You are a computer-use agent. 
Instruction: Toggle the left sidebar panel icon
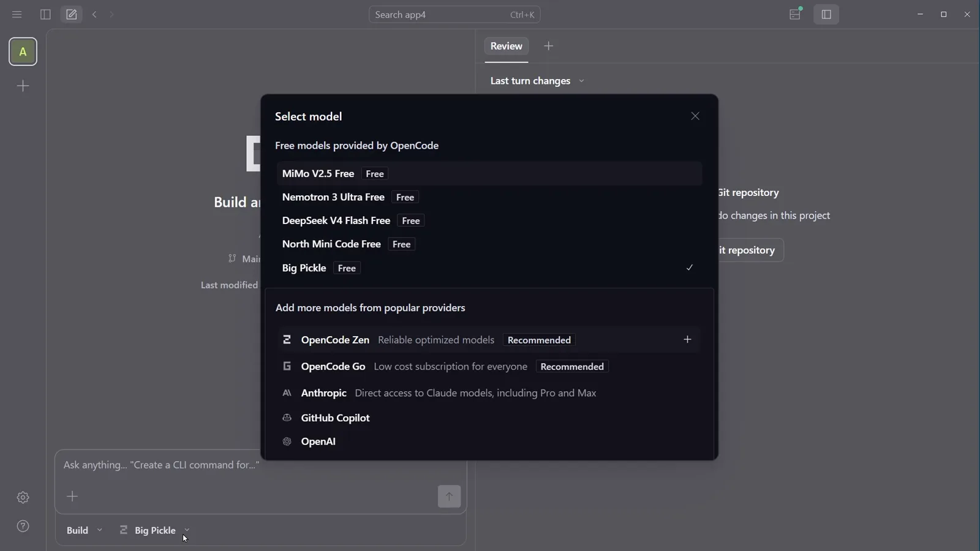click(x=45, y=14)
